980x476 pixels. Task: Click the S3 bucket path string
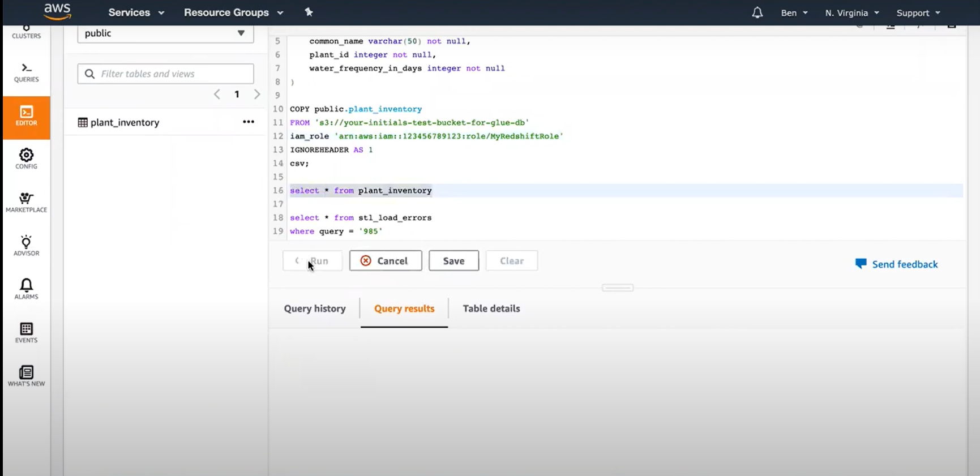pyautogui.click(x=422, y=123)
